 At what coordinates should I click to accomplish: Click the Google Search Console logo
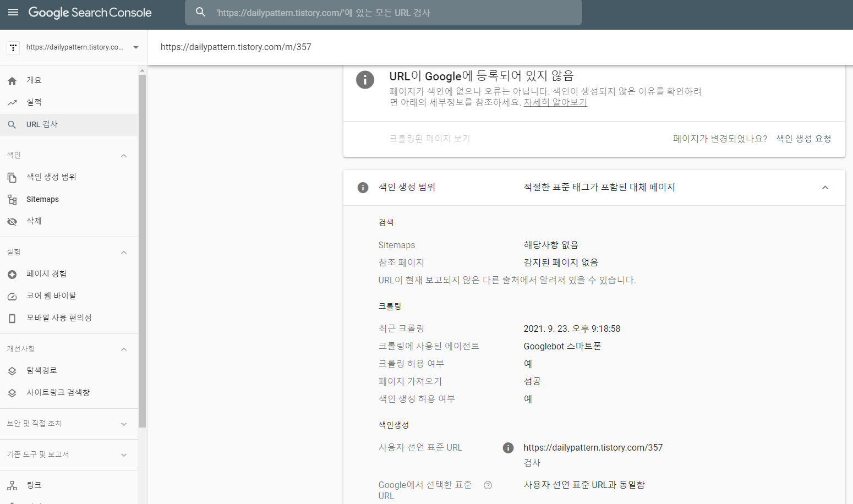[x=90, y=13]
